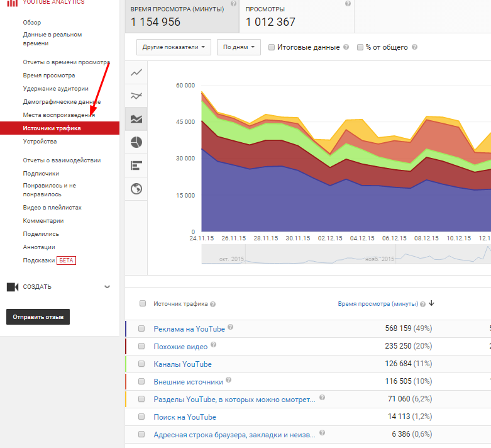
Task: Enable the % от общего checkbox
Action: point(360,47)
